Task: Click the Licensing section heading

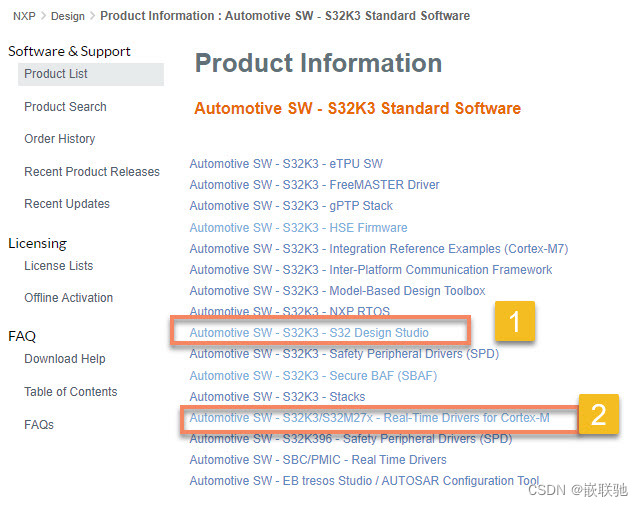Action: [x=37, y=243]
